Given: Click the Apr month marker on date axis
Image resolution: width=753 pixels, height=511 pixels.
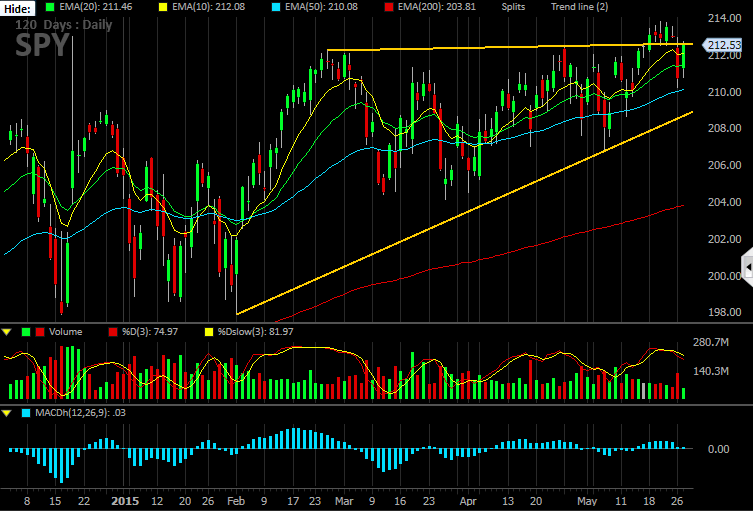Looking at the screenshot, I should click(x=468, y=501).
